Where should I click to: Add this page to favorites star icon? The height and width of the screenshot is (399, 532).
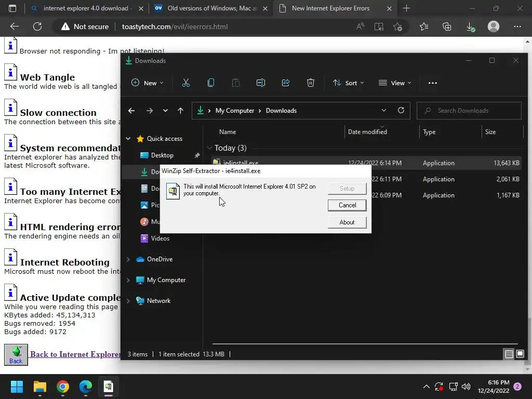(x=397, y=26)
